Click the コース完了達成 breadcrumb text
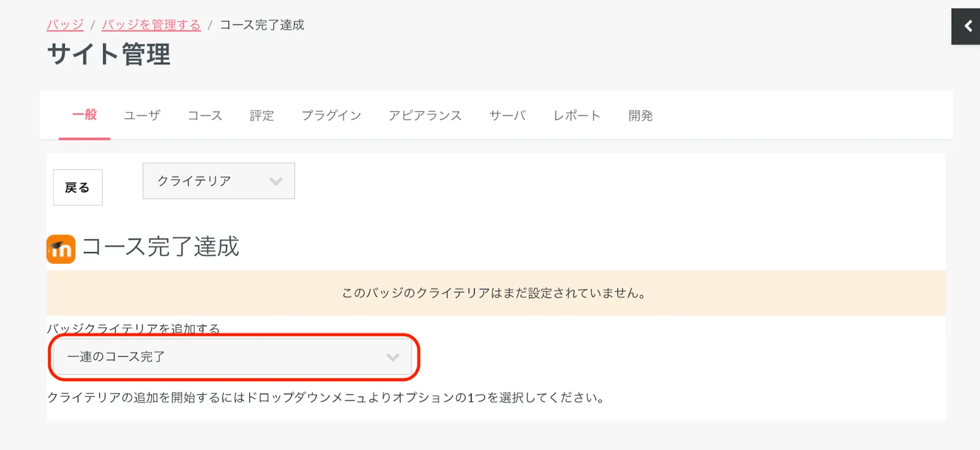 [x=262, y=25]
